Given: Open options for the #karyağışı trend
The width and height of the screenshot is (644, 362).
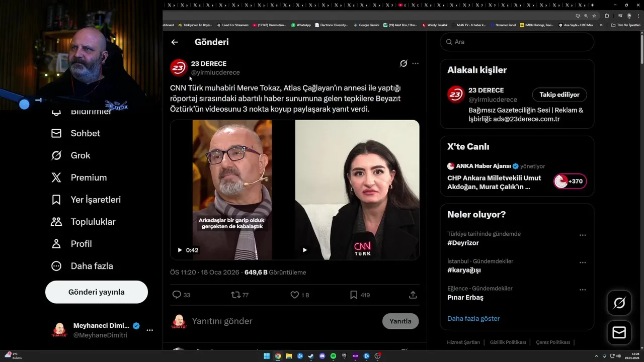Looking at the screenshot, I should (x=583, y=262).
